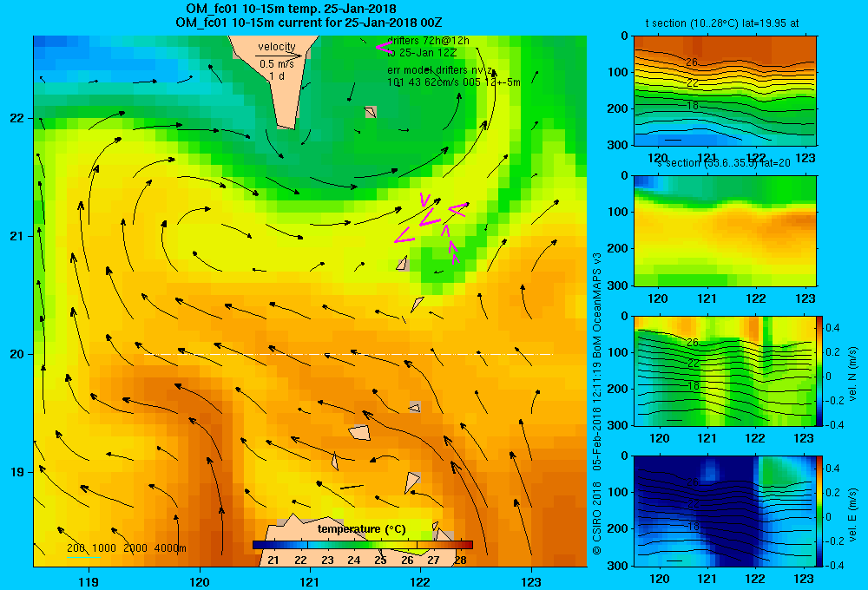The image size is (868, 590).
Task: Click the "drifters 72h@12h" legend text
Action: 428,41
